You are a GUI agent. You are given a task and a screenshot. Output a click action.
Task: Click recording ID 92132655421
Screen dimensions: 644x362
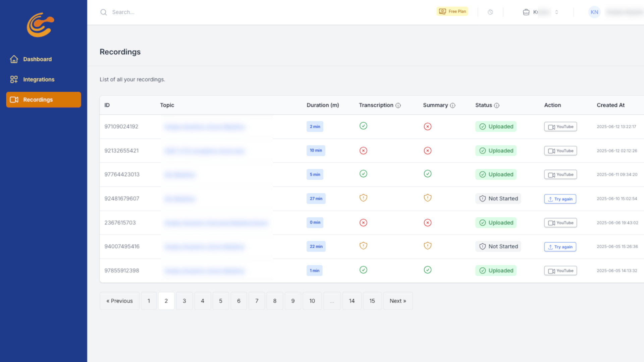pos(121,150)
